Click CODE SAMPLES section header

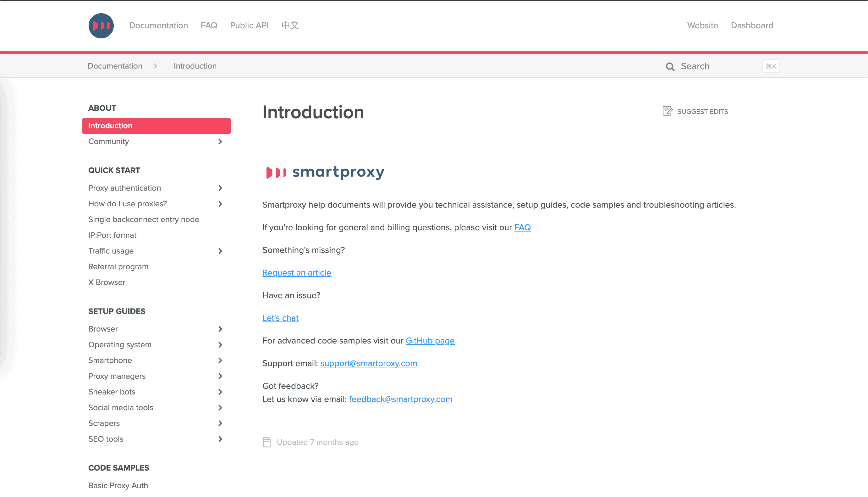[119, 468]
